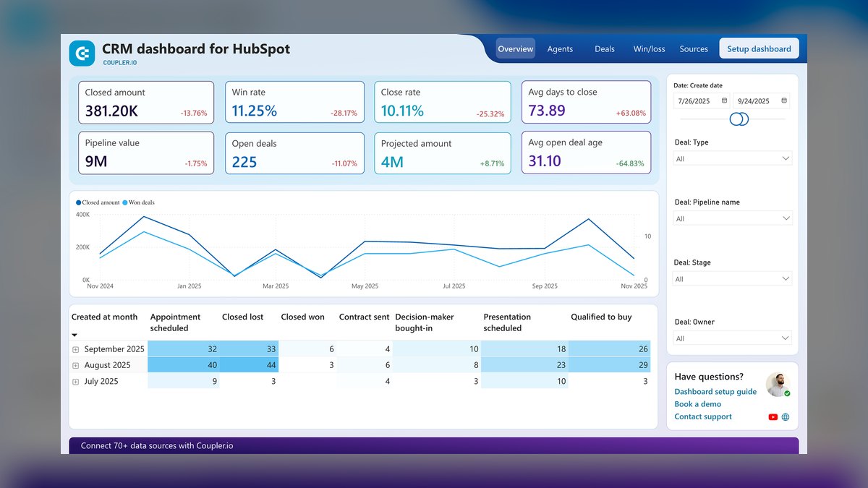
Task: Select the Pipeline value KPI card
Action: pyautogui.click(x=146, y=153)
